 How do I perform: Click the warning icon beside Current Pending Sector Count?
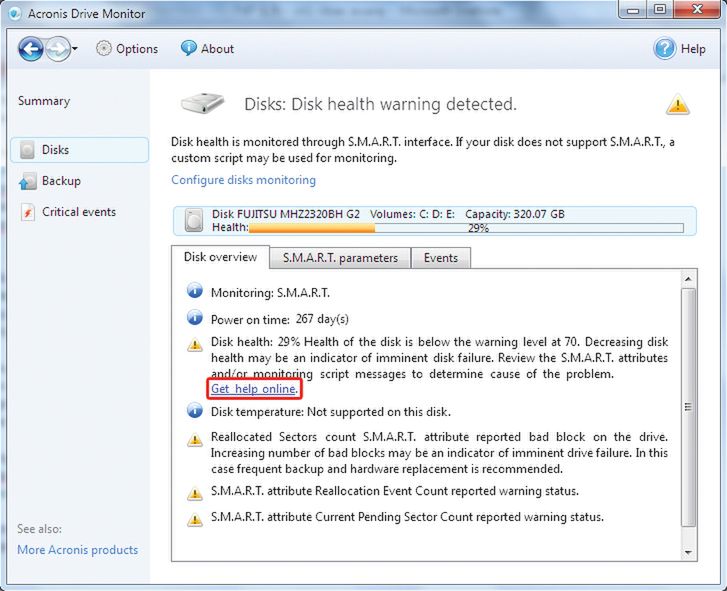(195, 520)
